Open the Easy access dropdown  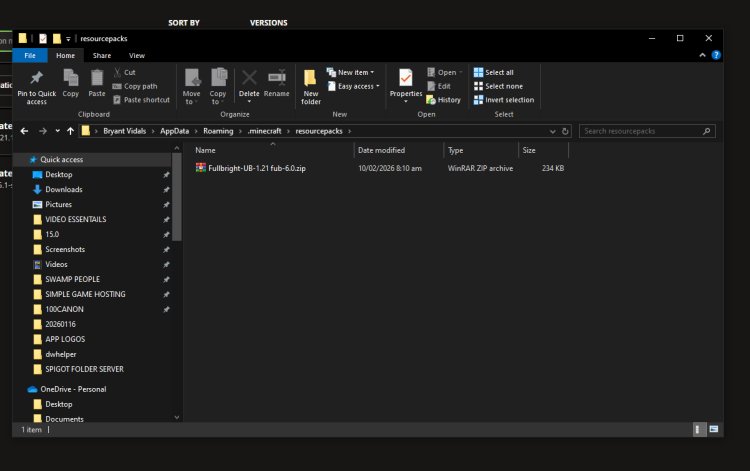click(356, 87)
